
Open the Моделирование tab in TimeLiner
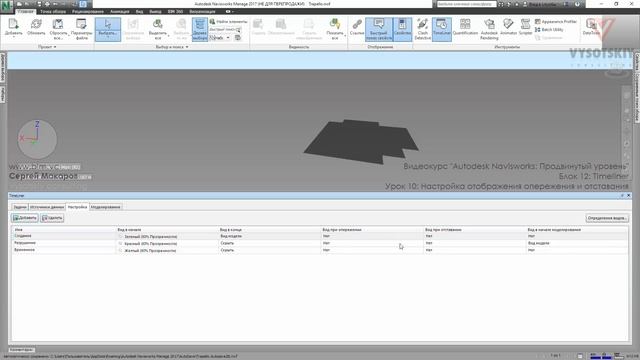coord(105,207)
